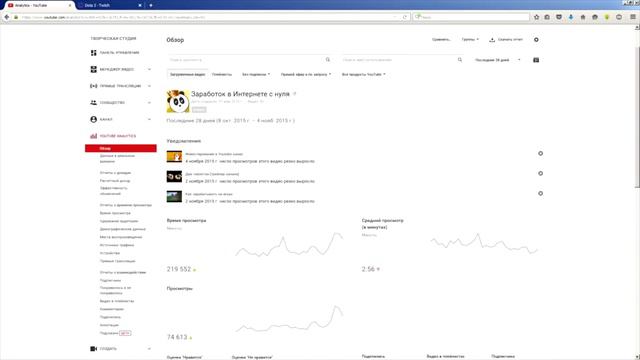This screenshot has width=640, height=360.
Task: Dismiss the first 2 ноября notification
Action: click(540, 173)
